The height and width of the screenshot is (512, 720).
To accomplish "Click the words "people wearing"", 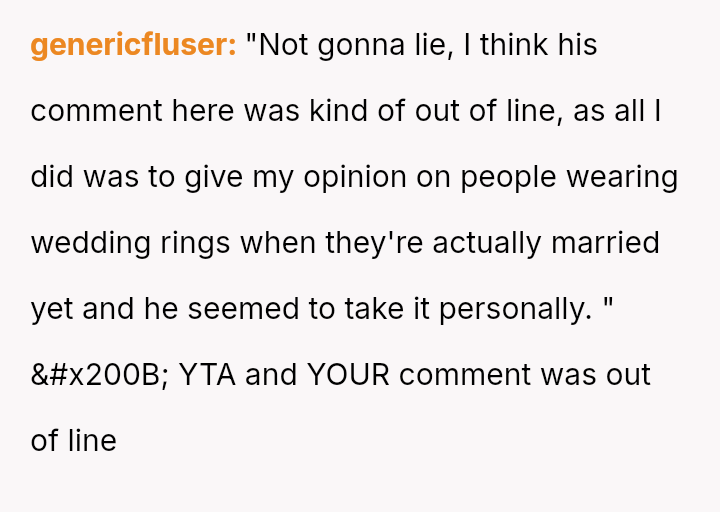I will tap(569, 177).
